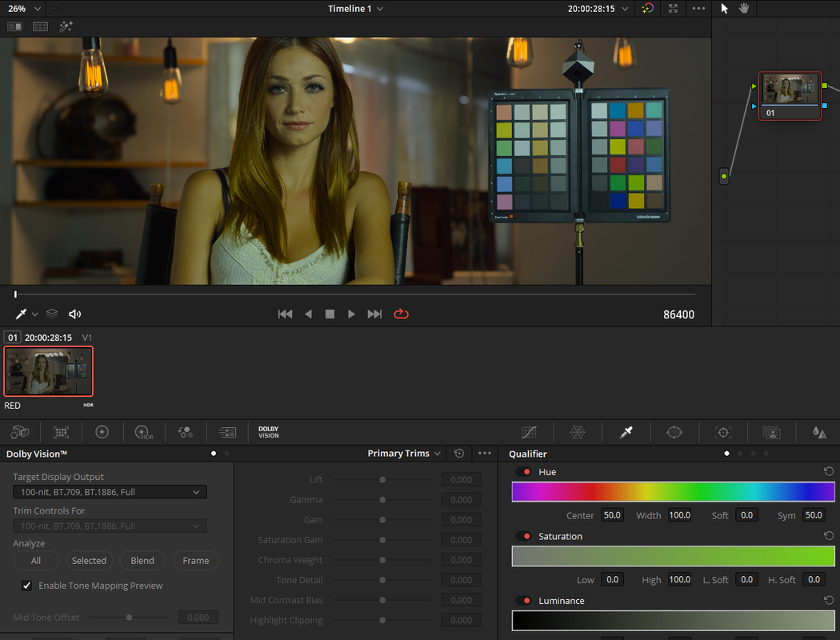Open the Blur palette
The width and height of the screenshot is (840, 640).
coord(819,432)
